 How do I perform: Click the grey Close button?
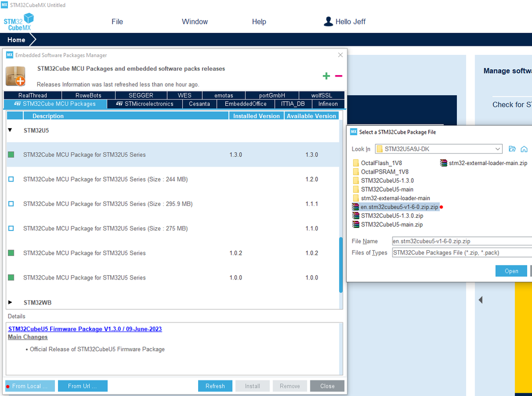327,386
